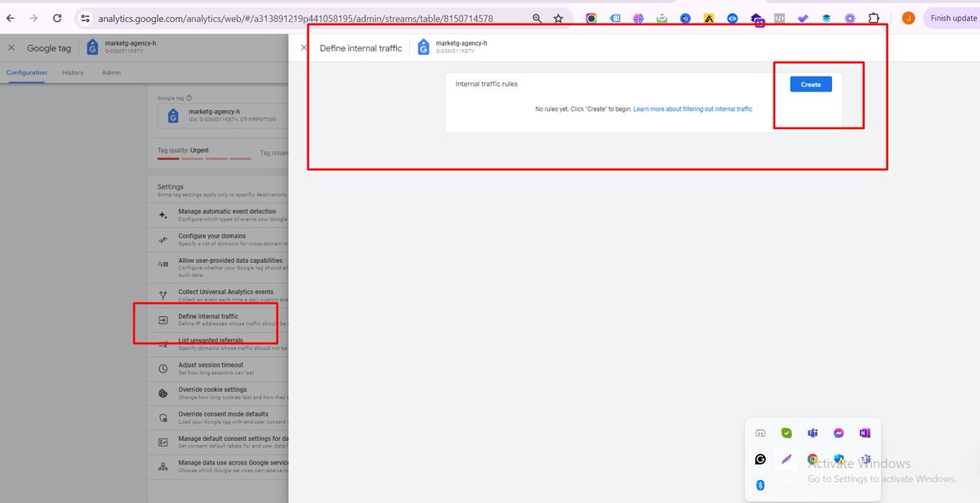The height and width of the screenshot is (503, 980).
Task: Click the shield icon beside Override consent mode defaults
Action: point(163,418)
